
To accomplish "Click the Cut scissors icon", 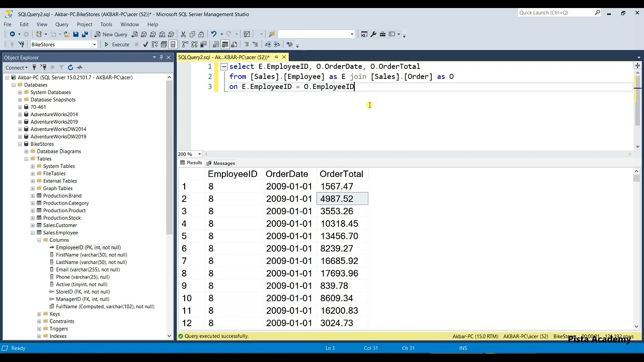I will pos(183,34).
